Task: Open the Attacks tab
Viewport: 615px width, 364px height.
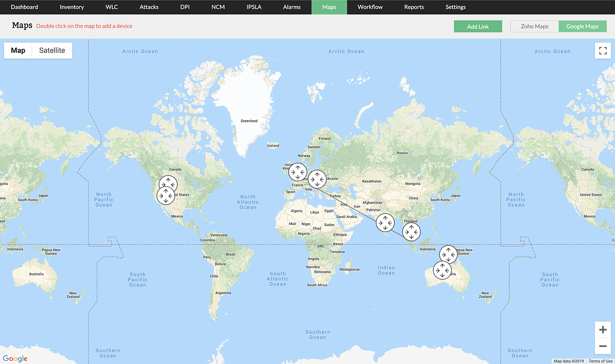Action: pos(149,7)
